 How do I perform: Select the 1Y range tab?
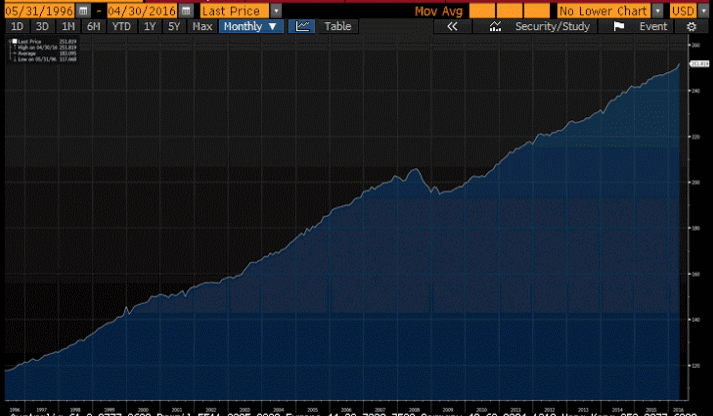(150, 26)
